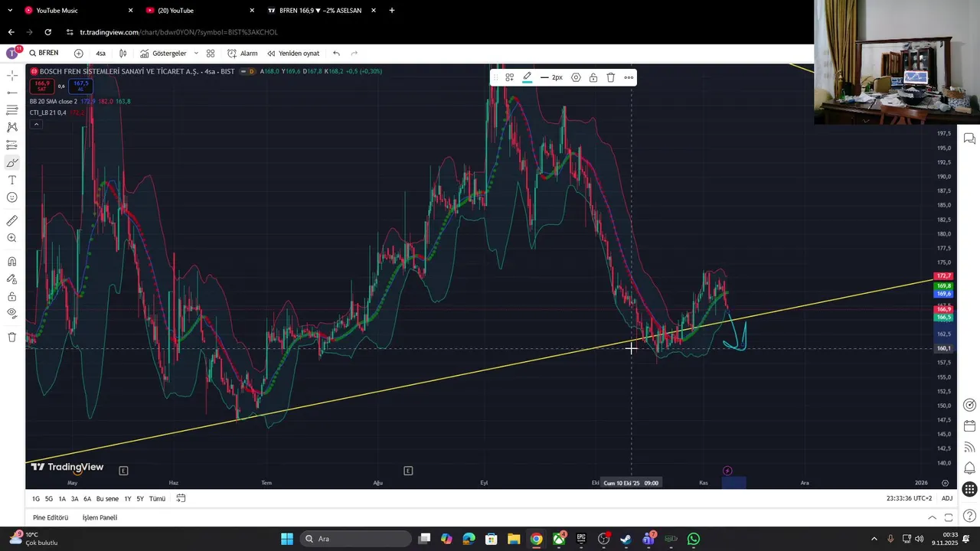
Task: Open the forecasting and measurement tools
Action: (x=12, y=145)
